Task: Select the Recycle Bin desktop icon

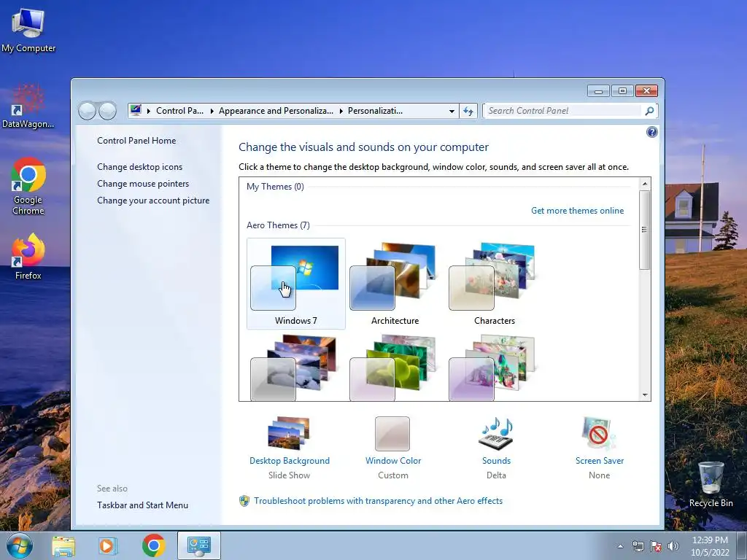Action: [x=711, y=484]
